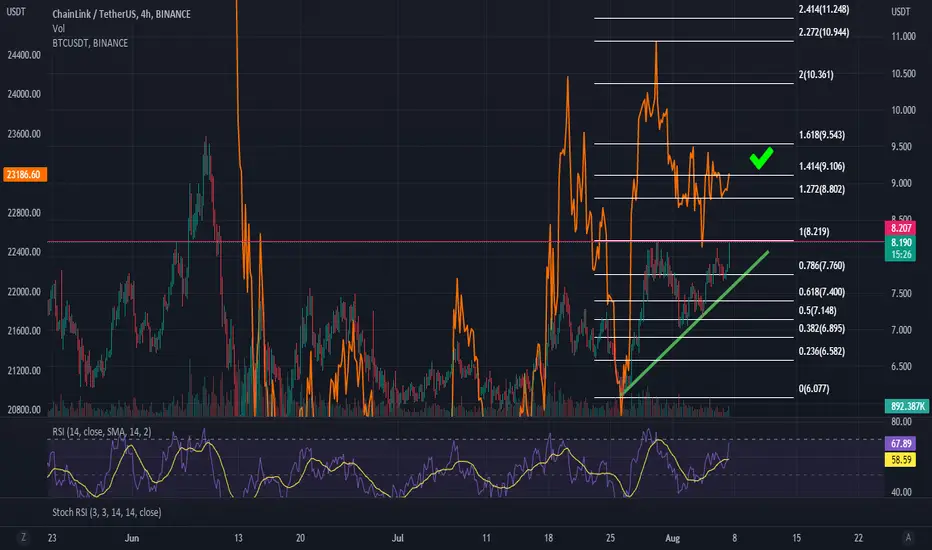The width and height of the screenshot is (932, 550).
Task: Click the 892.387K volume label
Action: click(907, 406)
